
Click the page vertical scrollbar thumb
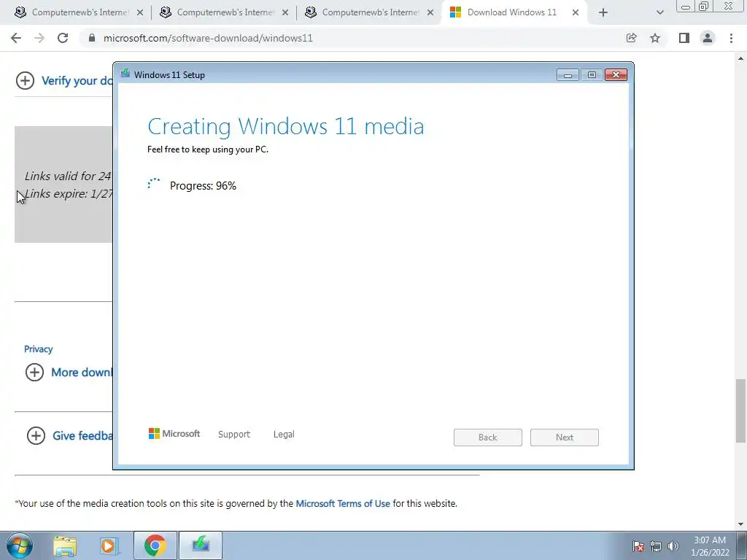pyautogui.click(x=740, y=411)
